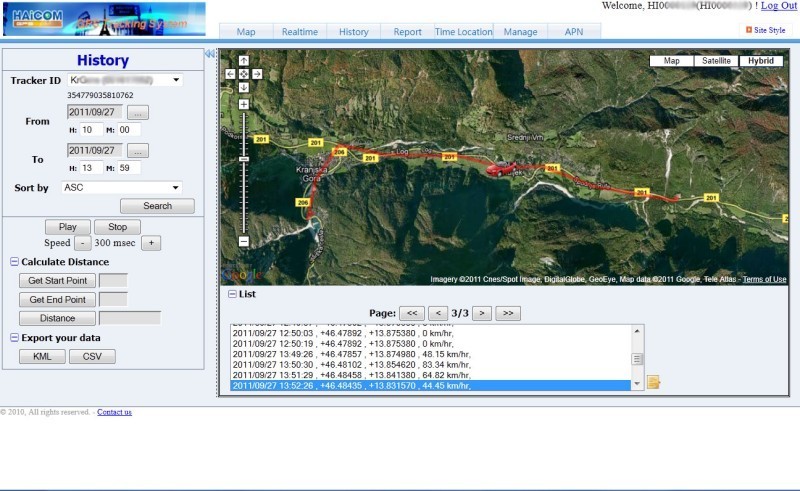Select the 13:50:30 83.34 km/hr row
This screenshot has width=800, height=491.
tap(430, 364)
